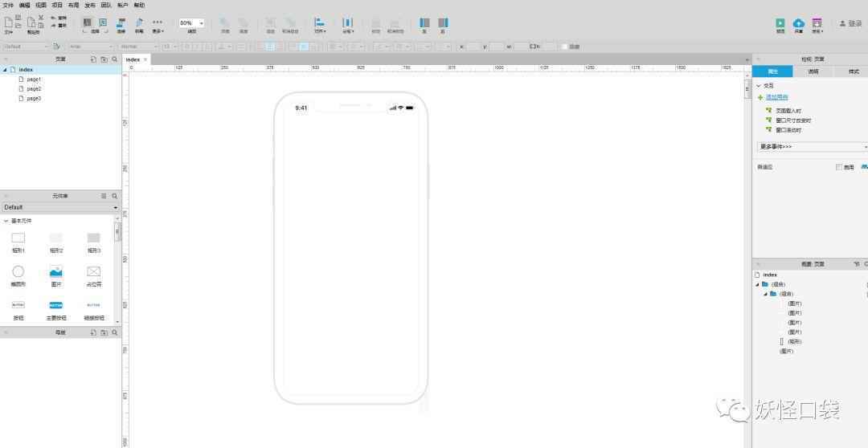Open the Arial font dropdown
The height and width of the screenshot is (448, 868).
click(x=92, y=47)
